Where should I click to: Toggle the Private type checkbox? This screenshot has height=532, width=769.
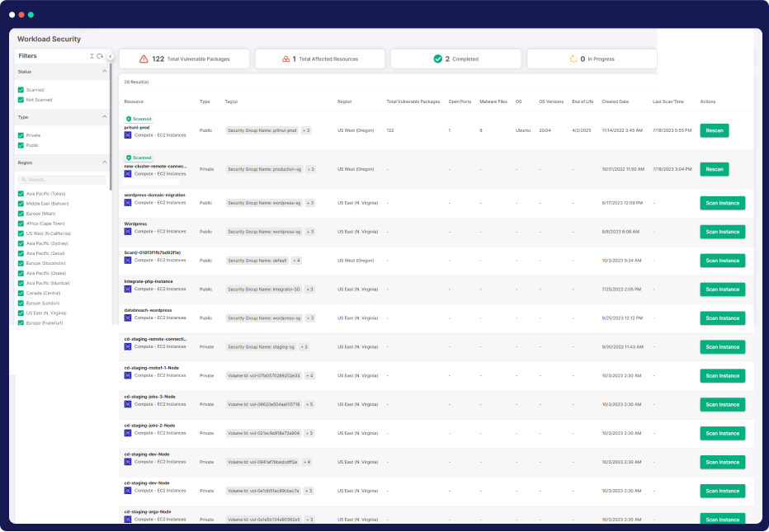click(x=21, y=135)
